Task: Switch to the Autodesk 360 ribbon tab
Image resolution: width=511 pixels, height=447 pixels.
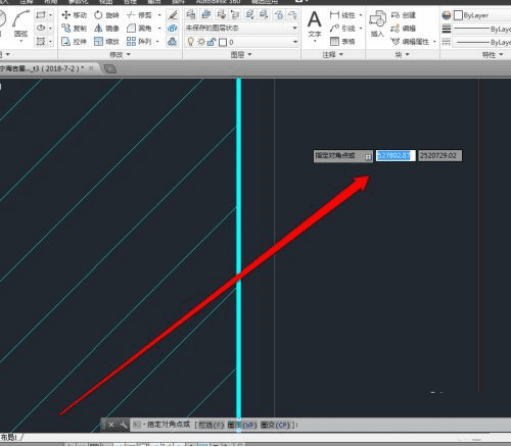Action: click(x=218, y=2)
